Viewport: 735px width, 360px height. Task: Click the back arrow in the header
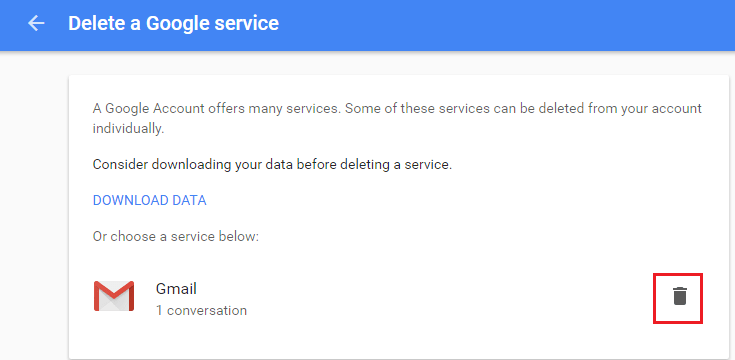[x=36, y=23]
